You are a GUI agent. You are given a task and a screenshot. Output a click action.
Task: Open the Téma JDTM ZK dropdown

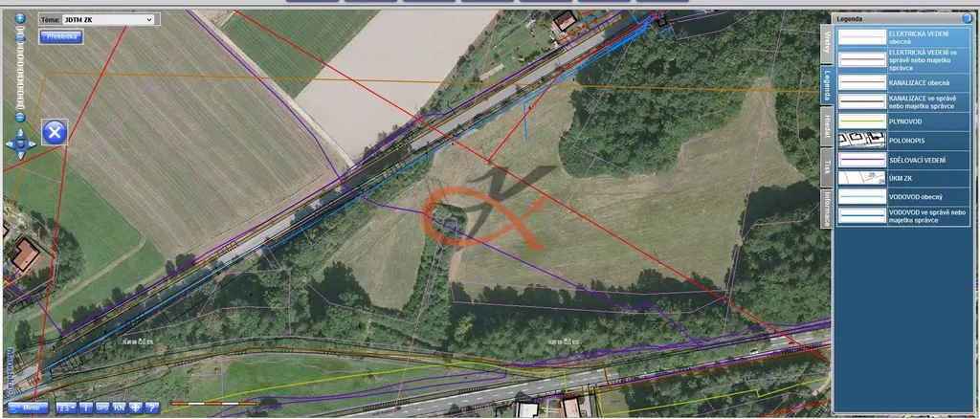click(x=98, y=18)
